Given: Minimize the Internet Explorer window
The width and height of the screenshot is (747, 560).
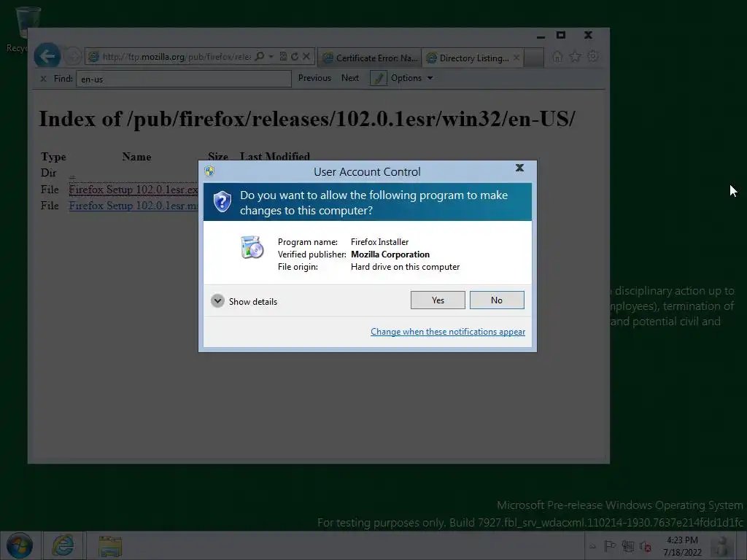Looking at the screenshot, I should (x=541, y=36).
